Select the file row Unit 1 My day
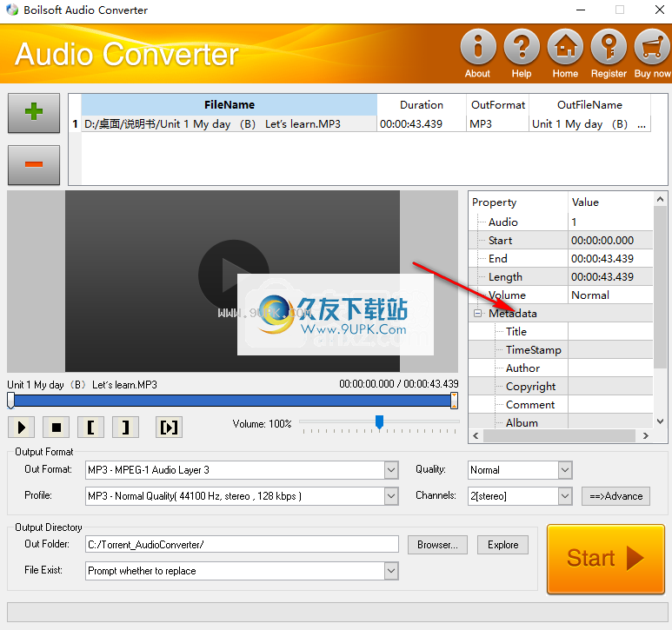The height and width of the screenshot is (630, 672). (x=229, y=124)
